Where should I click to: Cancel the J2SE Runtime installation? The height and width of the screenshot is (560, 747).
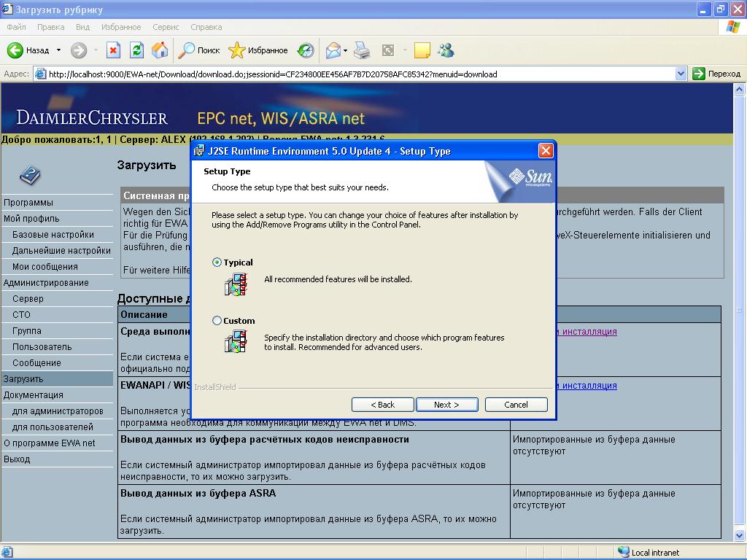tap(516, 404)
